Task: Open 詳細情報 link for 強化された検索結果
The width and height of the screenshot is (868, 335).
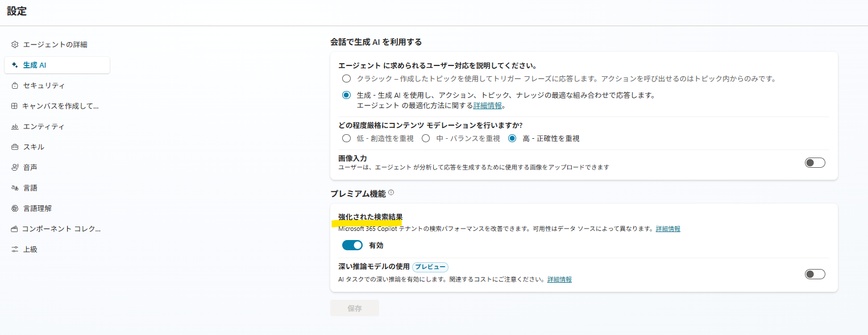Action: (x=668, y=229)
